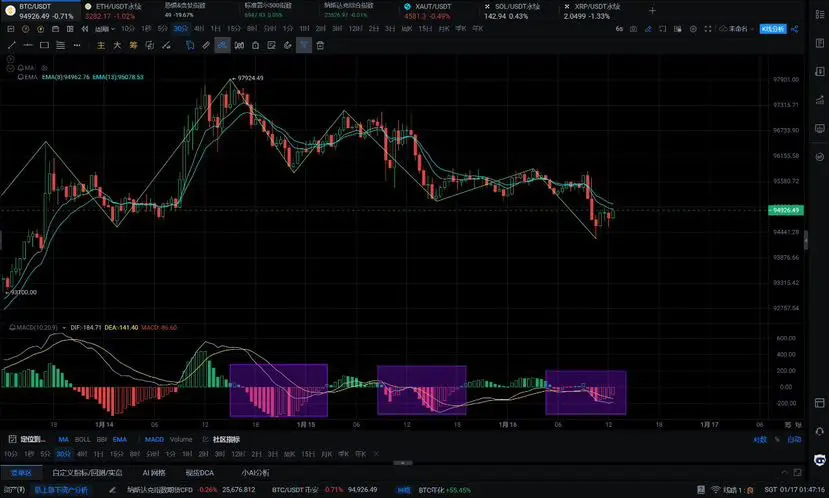Image resolution: width=829 pixels, height=498 pixels.
Task: Select the parallel lines drawing tool
Action: [61, 45]
